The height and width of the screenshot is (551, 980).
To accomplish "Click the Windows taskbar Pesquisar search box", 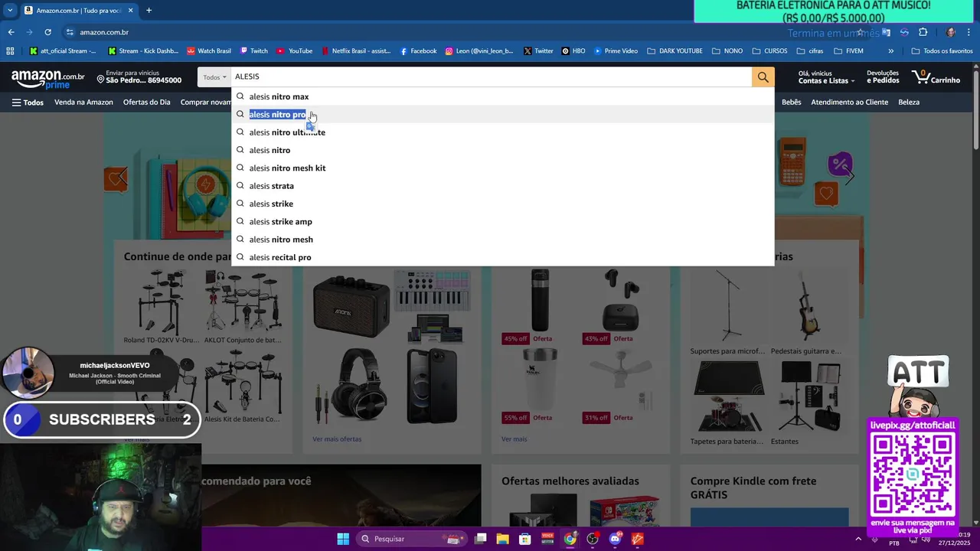I will click(413, 539).
